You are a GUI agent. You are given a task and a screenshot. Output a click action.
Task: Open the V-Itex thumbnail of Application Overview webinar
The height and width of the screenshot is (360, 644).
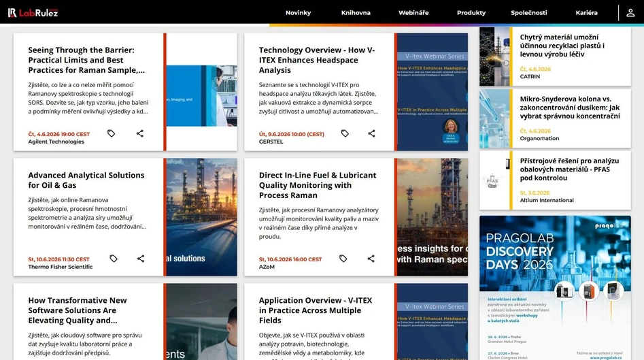tap(433, 322)
